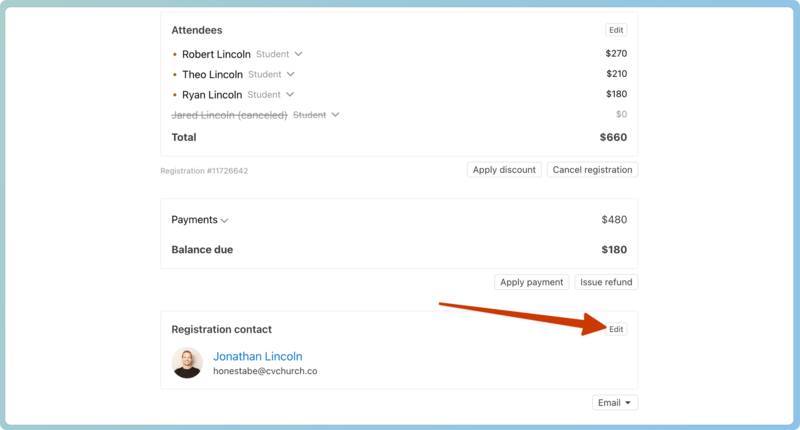Click the Apply payment button
Image resolution: width=800 pixels, height=430 pixels.
tap(531, 282)
